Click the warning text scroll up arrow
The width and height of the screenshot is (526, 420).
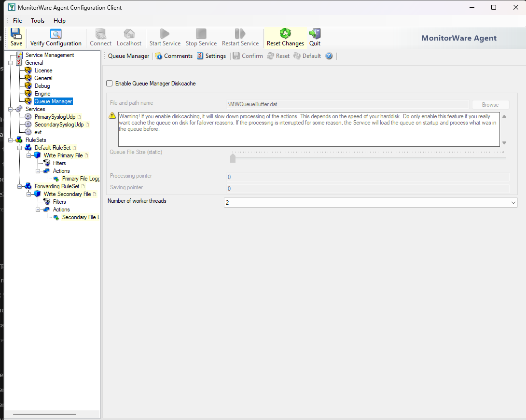pyautogui.click(x=504, y=116)
